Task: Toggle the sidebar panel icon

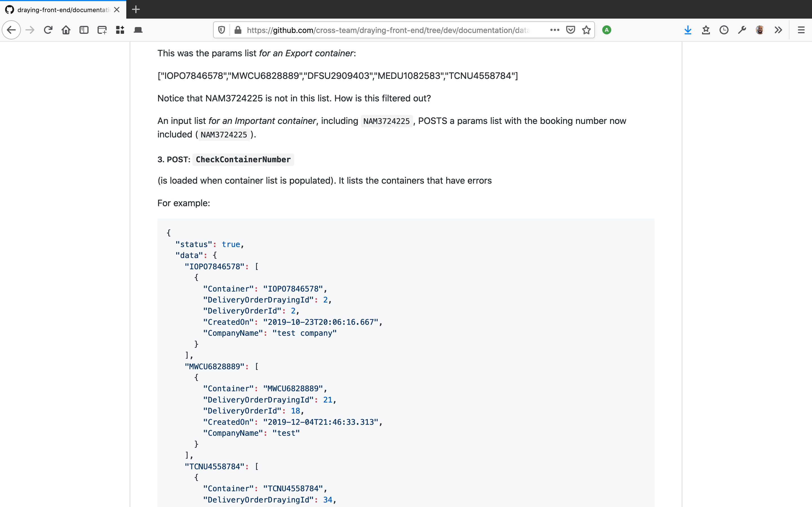Action: click(x=84, y=30)
